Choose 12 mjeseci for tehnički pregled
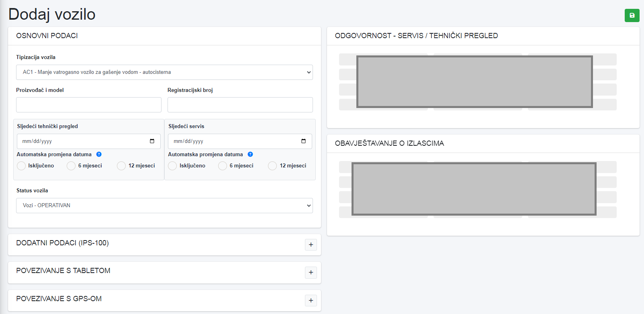Screen dimensions: 644x314 point(121,166)
